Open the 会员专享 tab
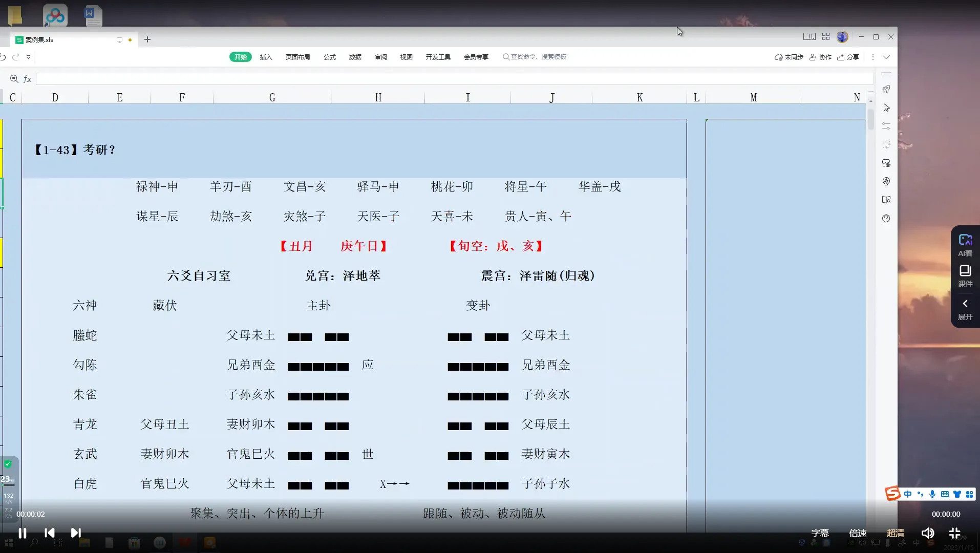Screen dimensions: 980x553 476,57
